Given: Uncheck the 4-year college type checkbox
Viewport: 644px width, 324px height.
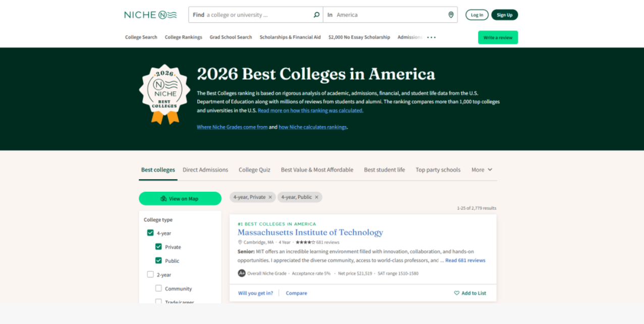Looking at the screenshot, I should pyautogui.click(x=150, y=233).
